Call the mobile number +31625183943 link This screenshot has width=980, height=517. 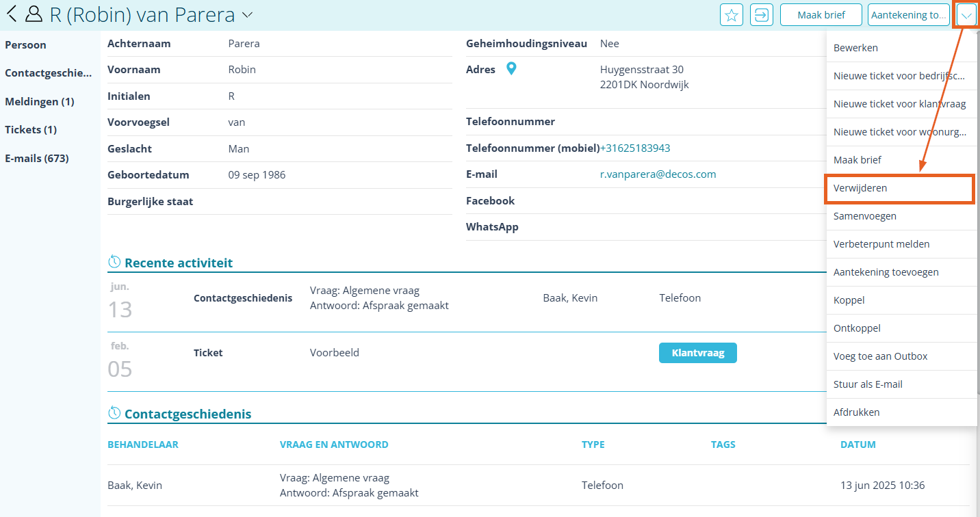coord(635,148)
